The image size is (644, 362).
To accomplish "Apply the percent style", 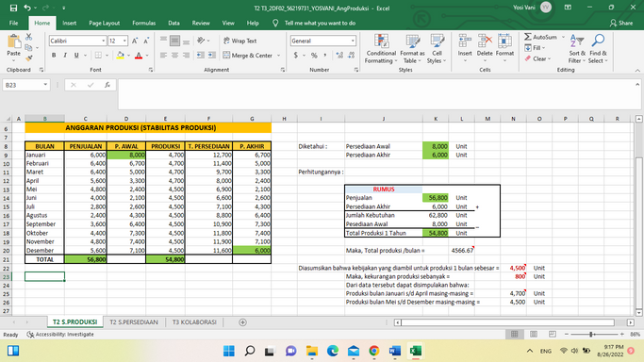I will (314, 55).
